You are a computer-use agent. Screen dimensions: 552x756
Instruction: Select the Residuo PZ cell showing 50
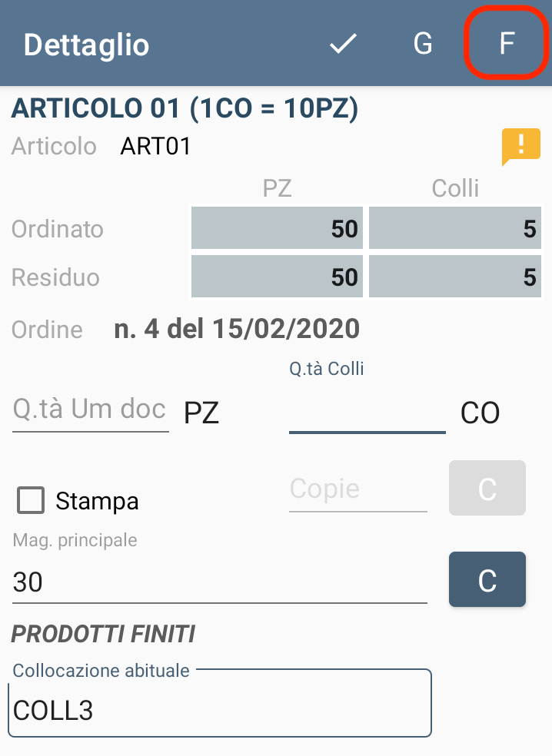[x=277, y=277]
